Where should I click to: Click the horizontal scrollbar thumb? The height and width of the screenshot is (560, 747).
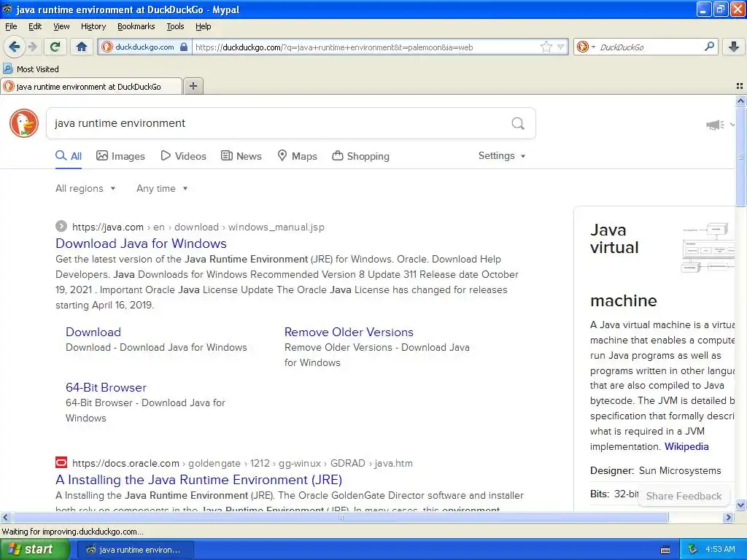tap(340, 517)
